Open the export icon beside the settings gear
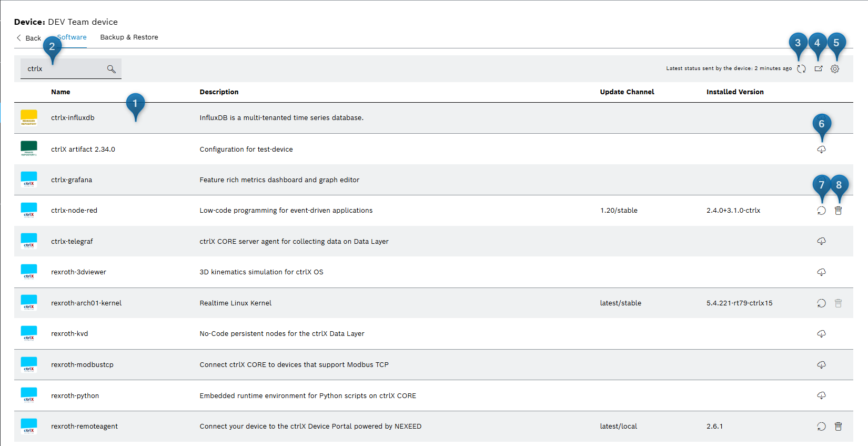This screenshot has height=446, width=868. (819, 68)
